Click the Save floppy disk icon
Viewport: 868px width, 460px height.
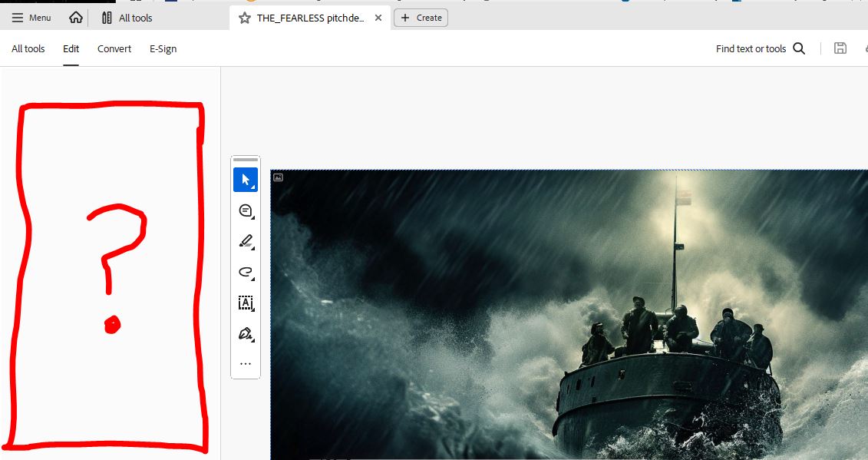[840, 48]
